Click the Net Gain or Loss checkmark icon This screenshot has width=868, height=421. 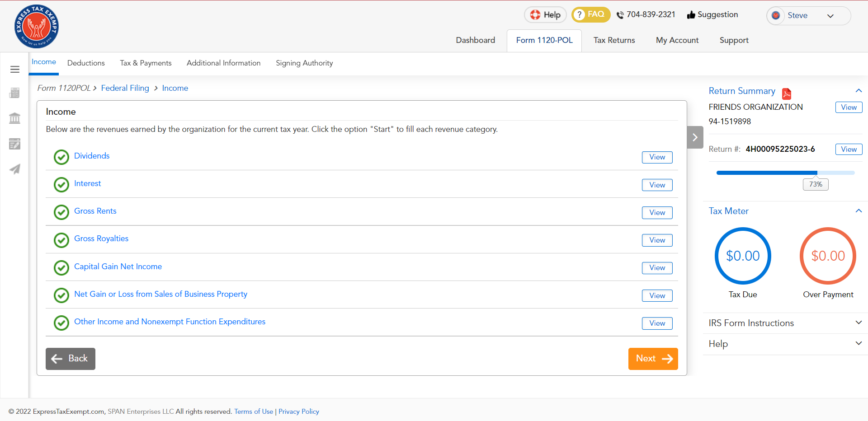(x=61, y=295)
